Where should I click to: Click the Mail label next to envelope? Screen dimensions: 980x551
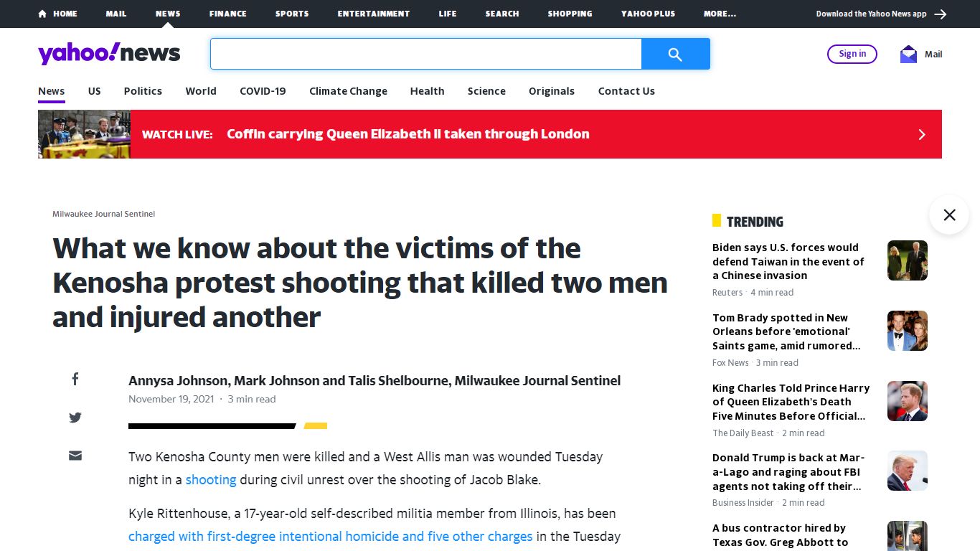coord(933,54)
